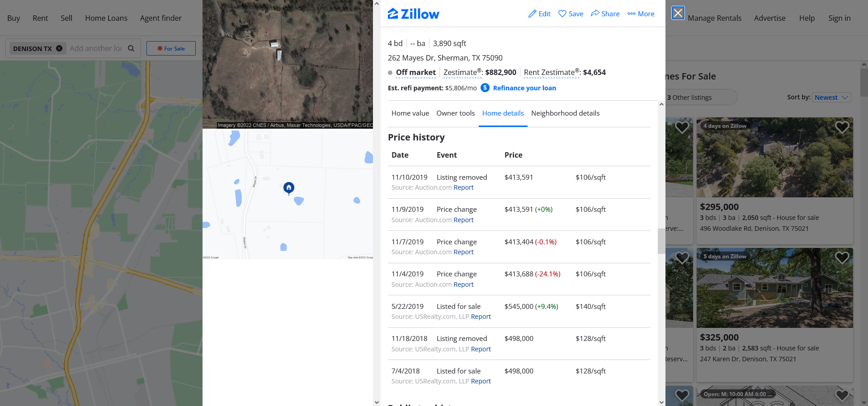The width and height of the screenshot is (868, 406).
Task: Open the Help link
Action: click(807, 18)
